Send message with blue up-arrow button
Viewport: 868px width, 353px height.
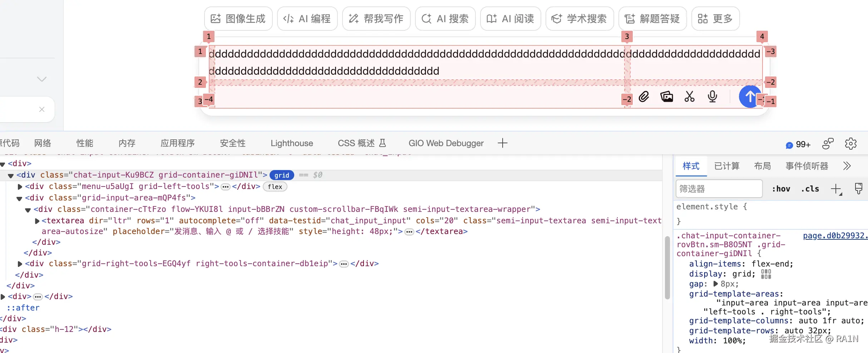(750, 96)
